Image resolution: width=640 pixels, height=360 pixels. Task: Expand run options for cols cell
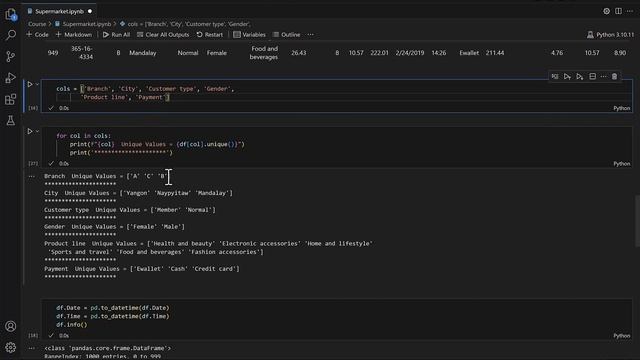click(37, 84)
